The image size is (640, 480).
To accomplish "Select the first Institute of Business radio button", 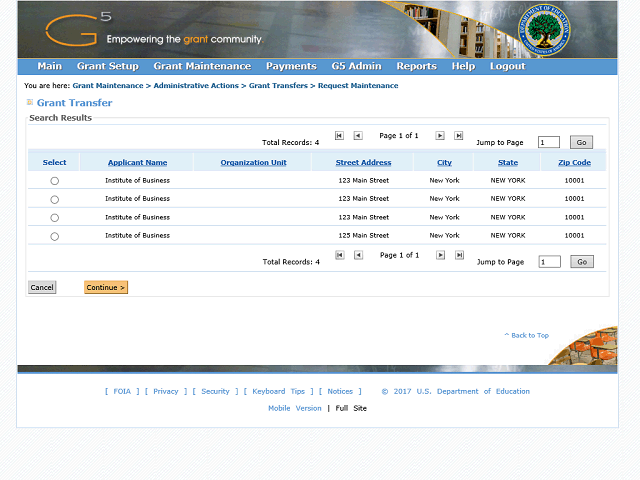I will (x=54, y=181).
